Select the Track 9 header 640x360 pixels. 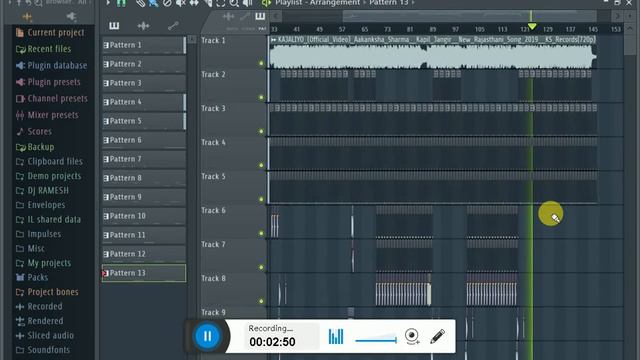[233, 313]
